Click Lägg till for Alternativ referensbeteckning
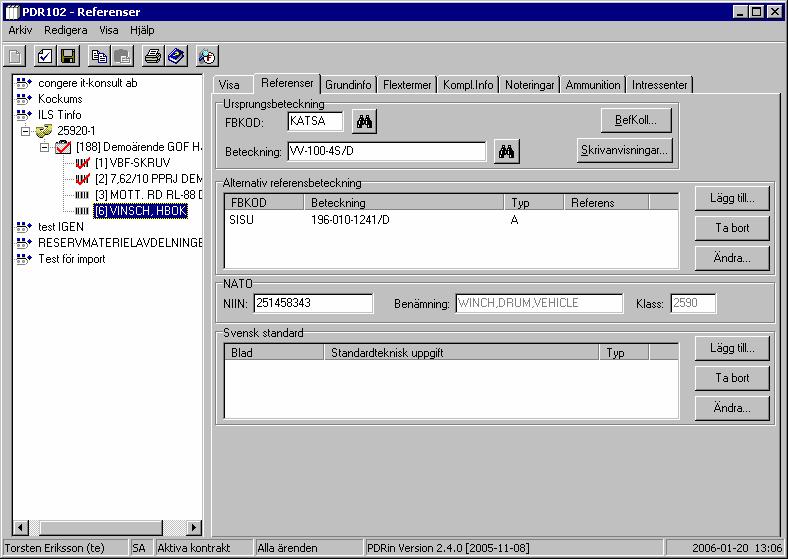This screenshot has height=559, width=788. click(x=732, y=198)
